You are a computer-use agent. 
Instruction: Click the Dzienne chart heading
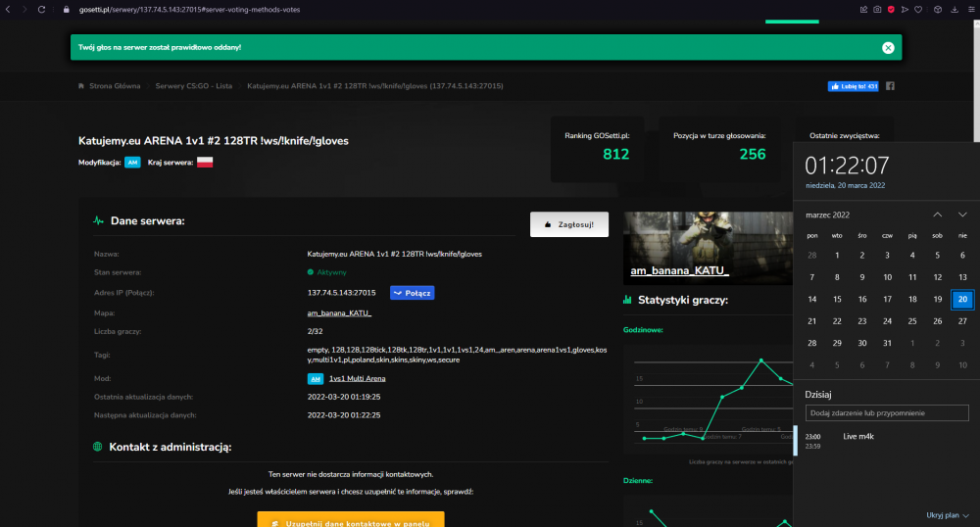pos(638,481)
